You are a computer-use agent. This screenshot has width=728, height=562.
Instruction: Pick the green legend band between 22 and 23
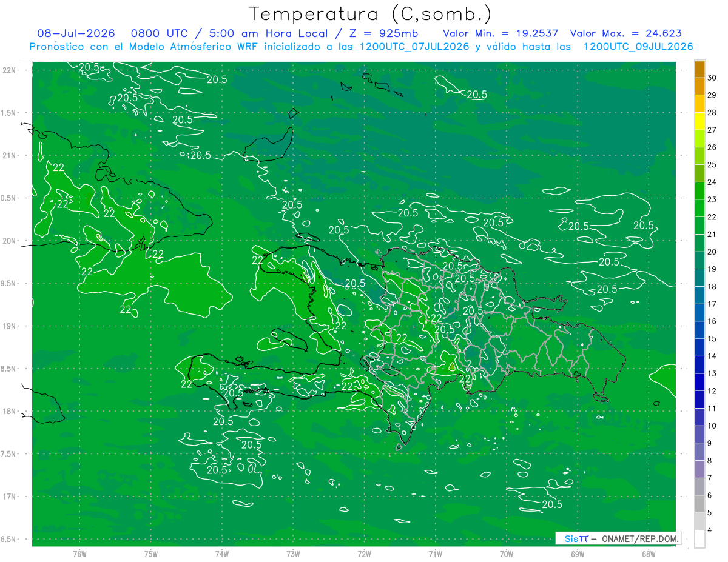click(x=699, y=209)
